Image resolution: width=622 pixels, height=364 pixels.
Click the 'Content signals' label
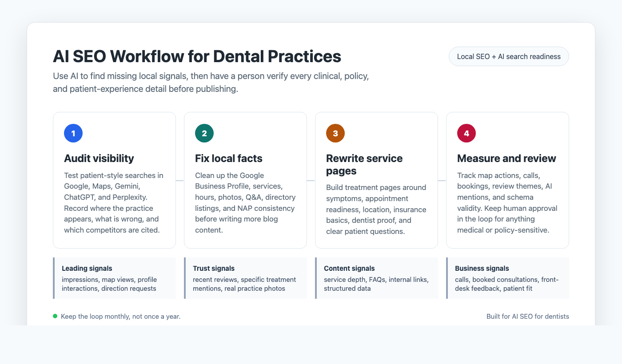[349, 268]
